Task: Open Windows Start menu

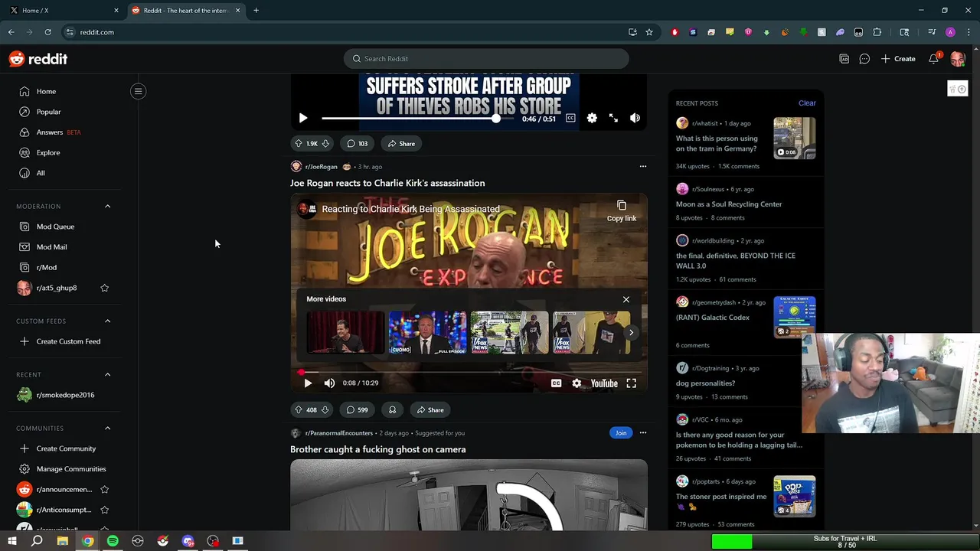Action: (11, 541)
